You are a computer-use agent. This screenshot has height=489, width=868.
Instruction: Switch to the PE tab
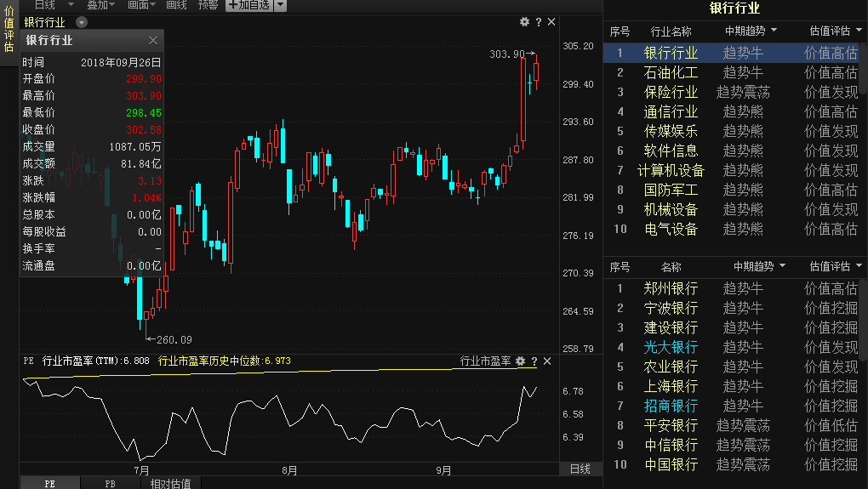(50, 483)
